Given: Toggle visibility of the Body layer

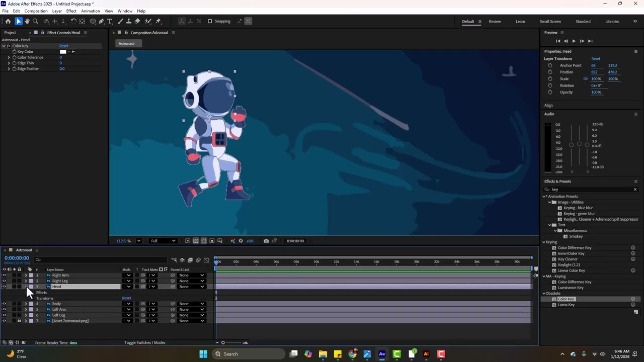Looking at the screenshot, I should pos(4,304).
